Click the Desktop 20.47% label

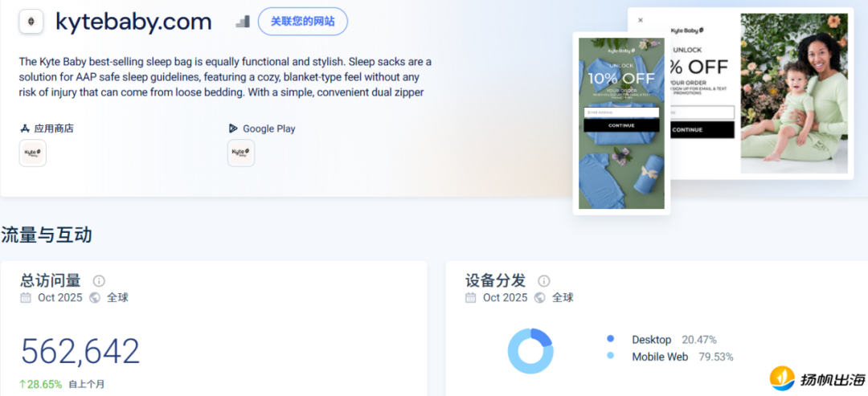point(674,340)
